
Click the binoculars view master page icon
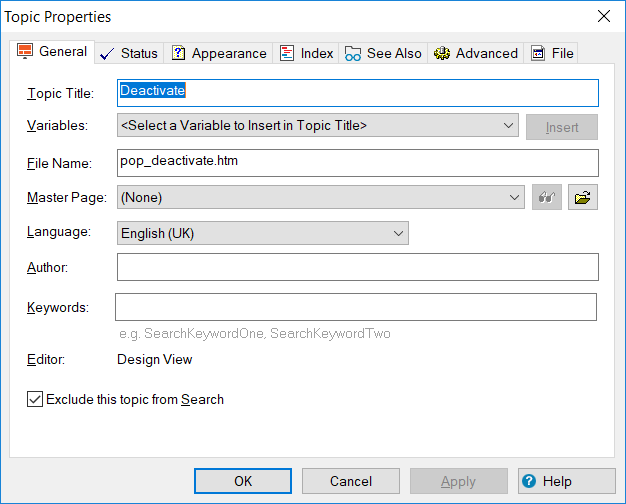pyautogui.click(x=547, y=197)
